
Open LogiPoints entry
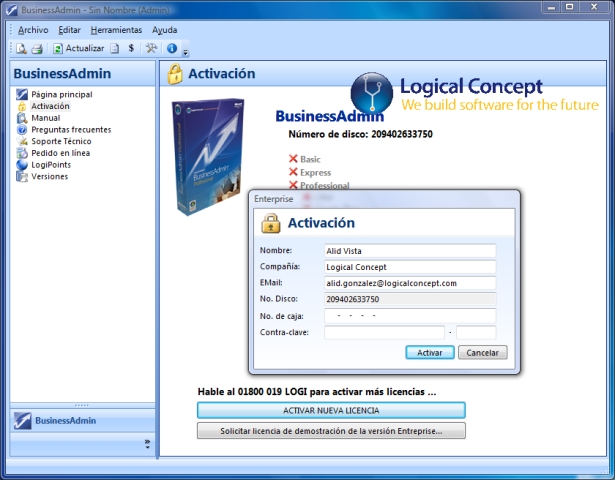click(51, 165)
